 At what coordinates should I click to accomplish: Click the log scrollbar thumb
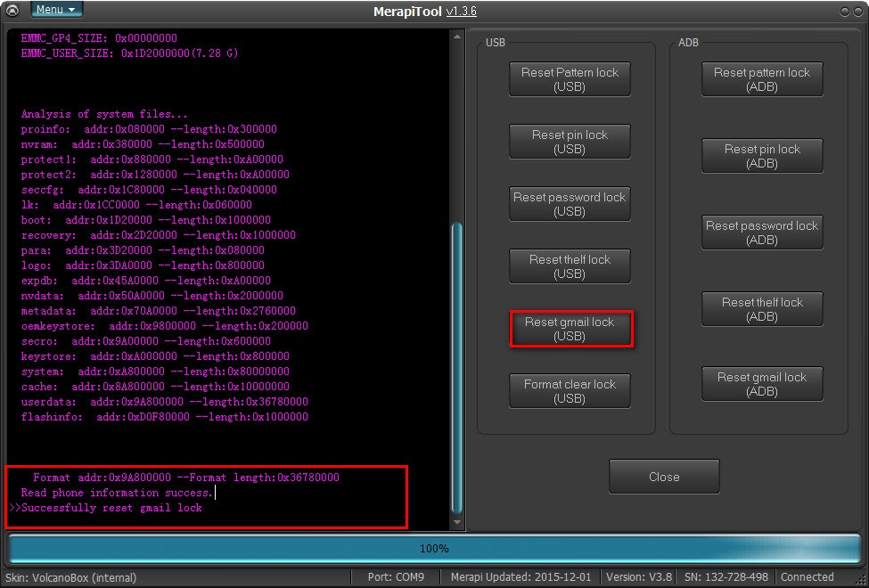pos(457,369)
